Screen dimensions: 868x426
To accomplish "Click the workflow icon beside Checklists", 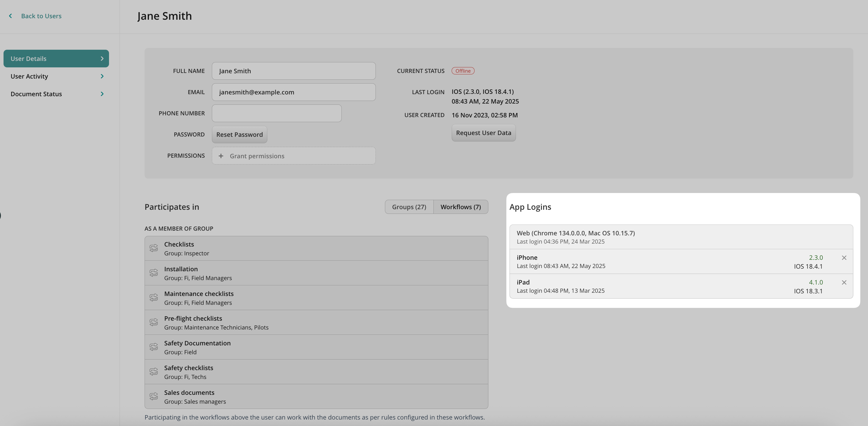I will tap(154, 248).
